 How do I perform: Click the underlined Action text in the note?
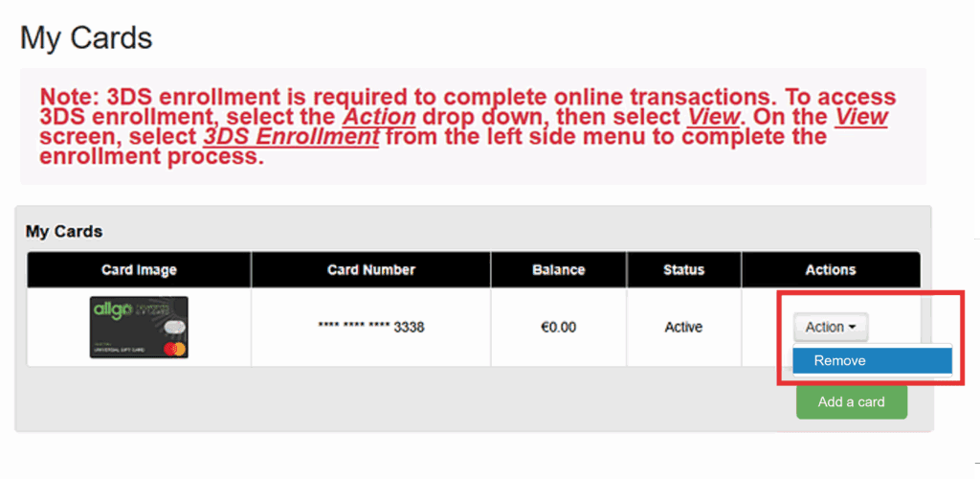coord(379,117)
